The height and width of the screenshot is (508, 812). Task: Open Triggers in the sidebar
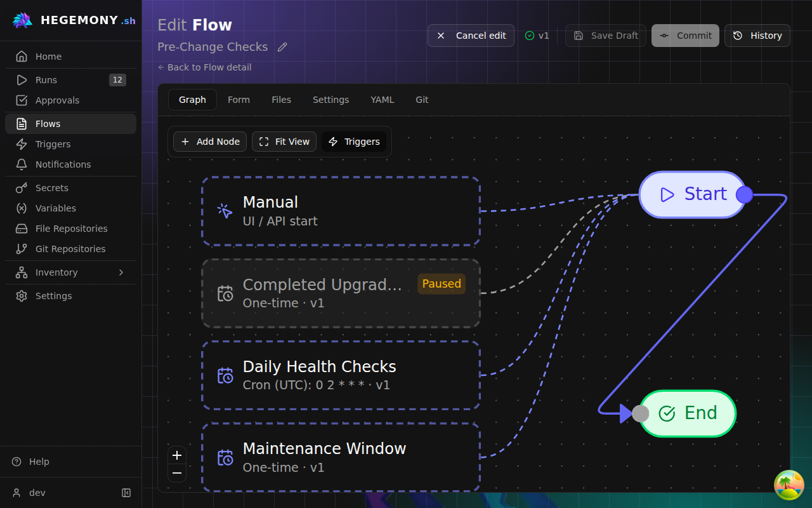click(70, 144)
